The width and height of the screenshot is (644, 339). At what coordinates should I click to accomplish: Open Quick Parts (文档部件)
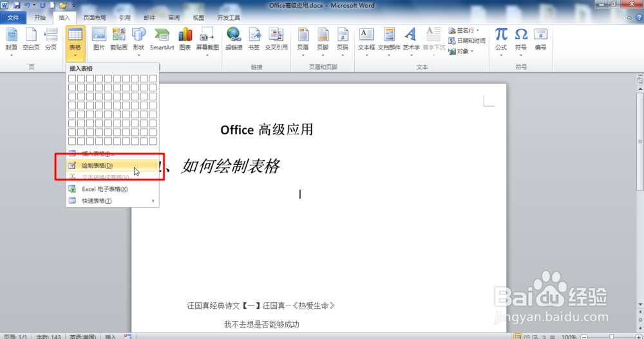point(389,42)
